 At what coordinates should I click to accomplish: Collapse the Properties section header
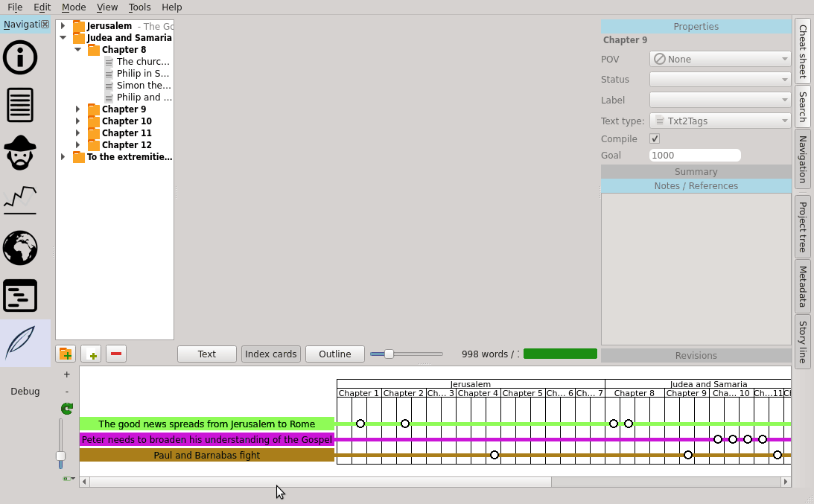pos(696,27)
